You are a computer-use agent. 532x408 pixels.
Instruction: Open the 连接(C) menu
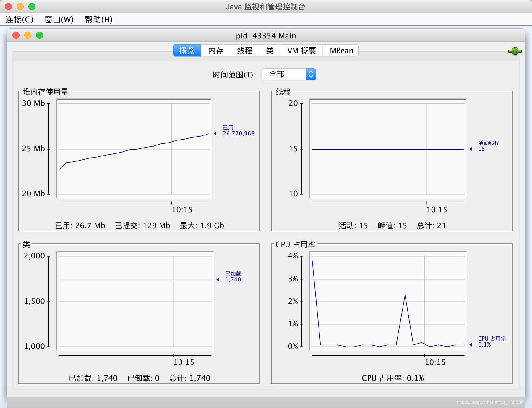(x=20, y=20)
